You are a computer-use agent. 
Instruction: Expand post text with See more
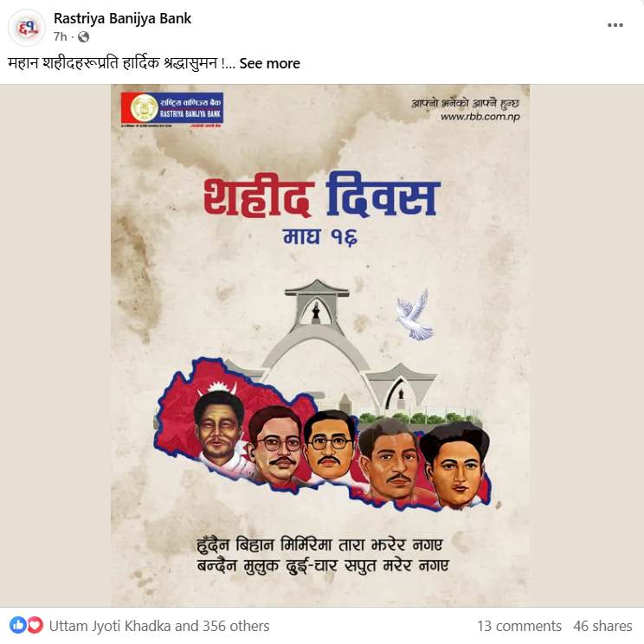(269, 64)
